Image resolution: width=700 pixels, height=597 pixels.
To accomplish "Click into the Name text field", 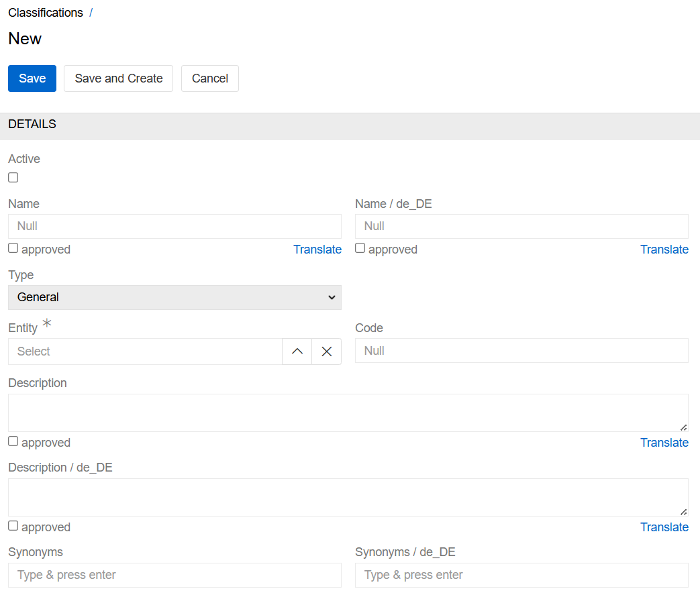I will [x=174, y=226].
